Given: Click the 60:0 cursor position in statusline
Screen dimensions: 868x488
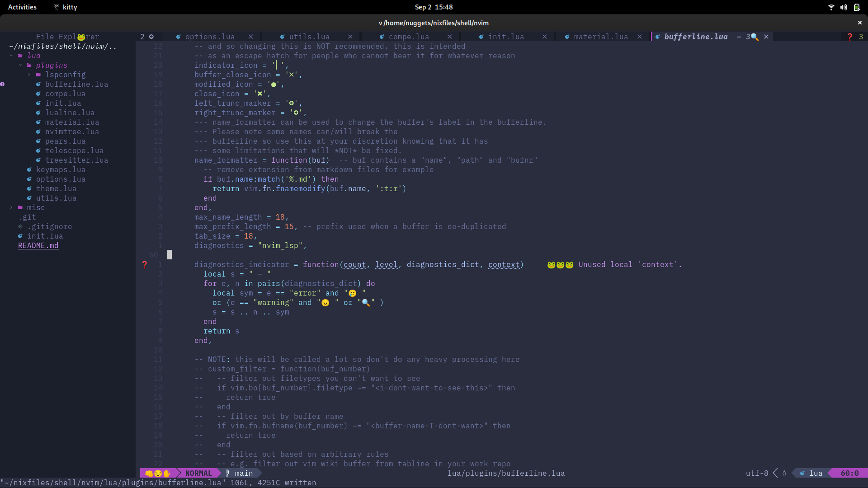Looking at the screenshot, I should click(849, 473).
